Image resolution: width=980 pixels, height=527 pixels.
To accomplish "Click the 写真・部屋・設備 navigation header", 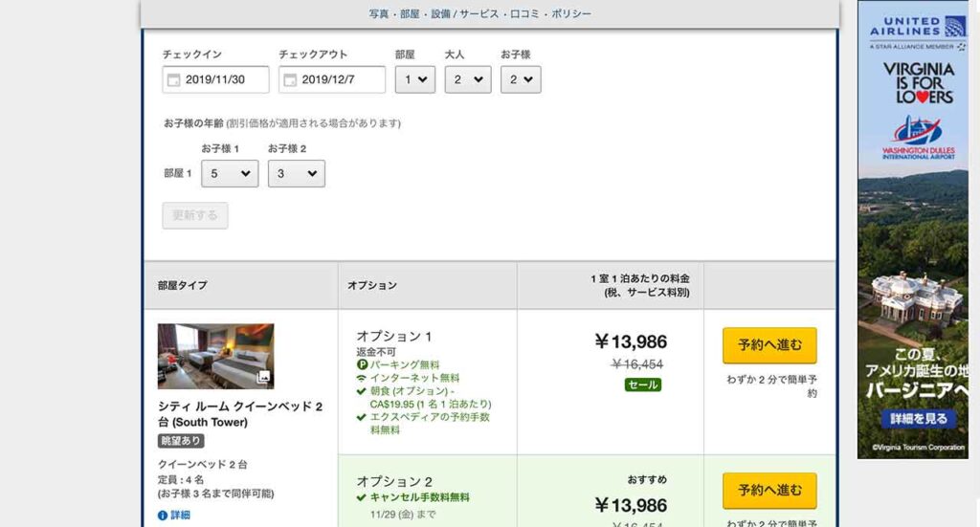I will point(479,14).
